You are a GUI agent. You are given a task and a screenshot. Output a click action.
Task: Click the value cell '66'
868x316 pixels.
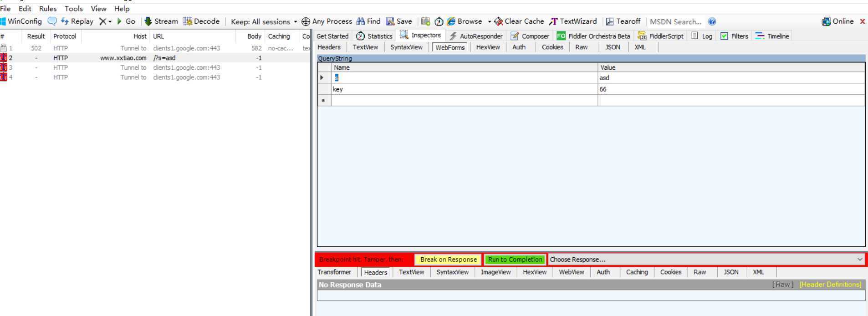tap(731, 89)
